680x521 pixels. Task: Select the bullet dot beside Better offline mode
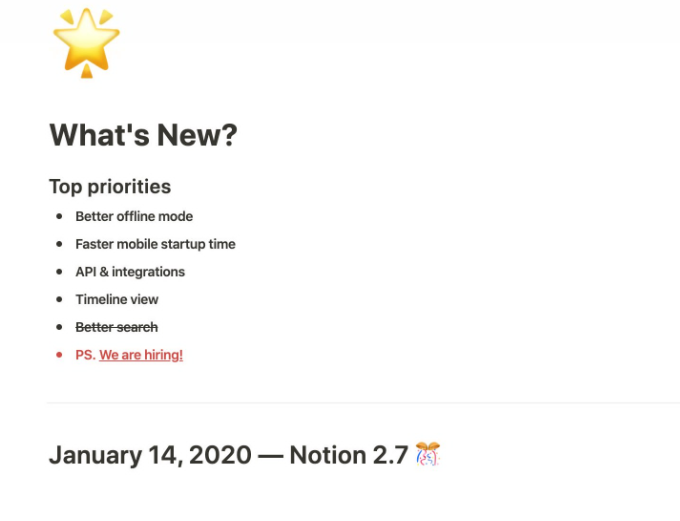pyautogui.click(x=59, y=216)
